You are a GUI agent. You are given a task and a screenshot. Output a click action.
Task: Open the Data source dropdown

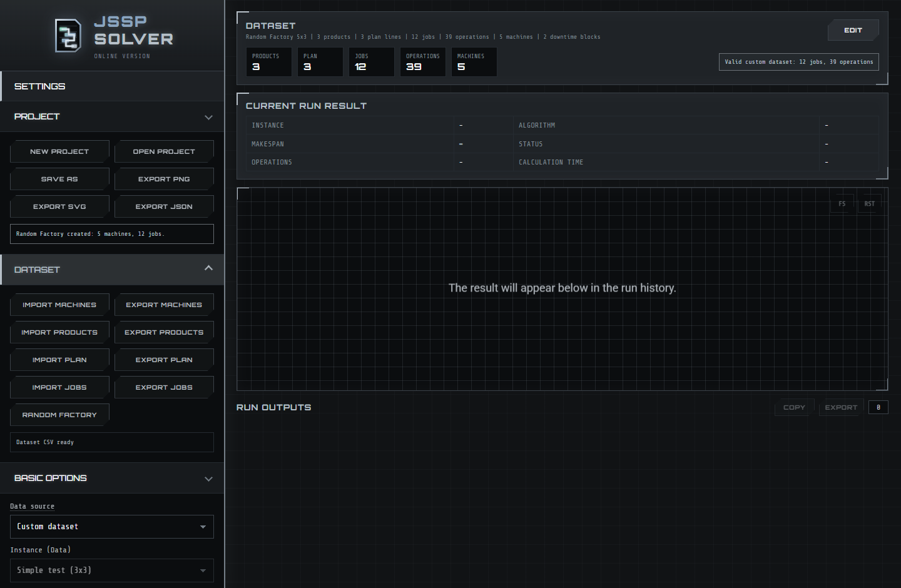pyautogui.click(x=112, y=527)
